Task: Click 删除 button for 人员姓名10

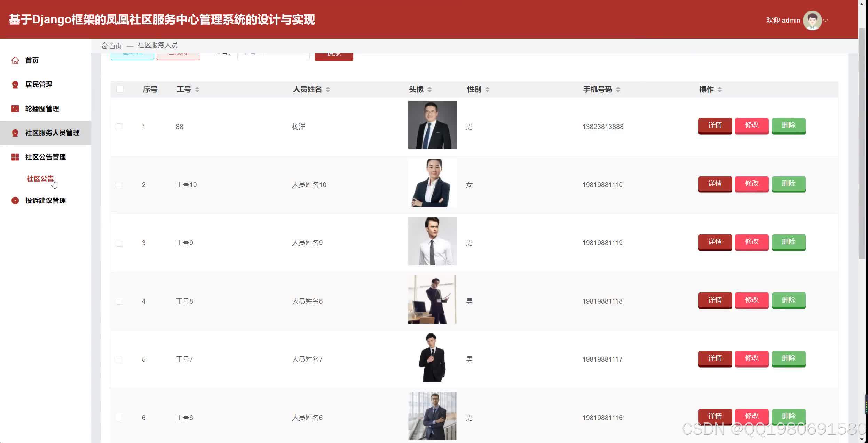Action: tap(788, 184)
